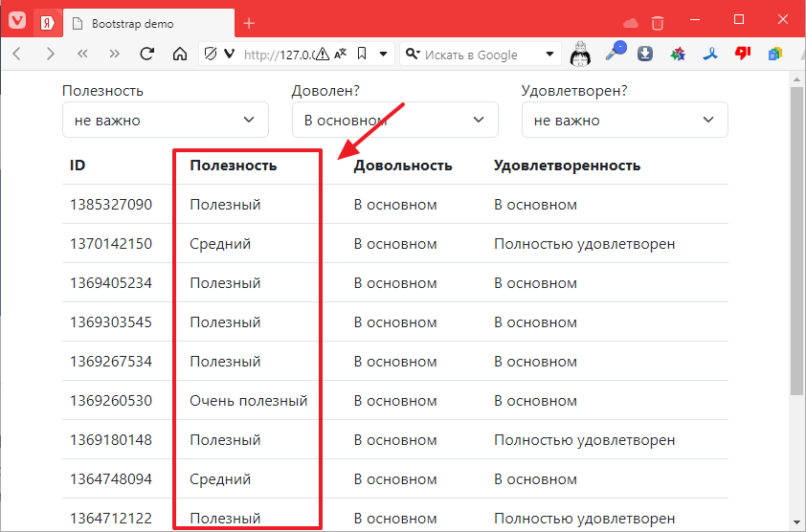Expand the Полезность filter dropdown
The image size is (806, 532).
[x=165, y=121]
